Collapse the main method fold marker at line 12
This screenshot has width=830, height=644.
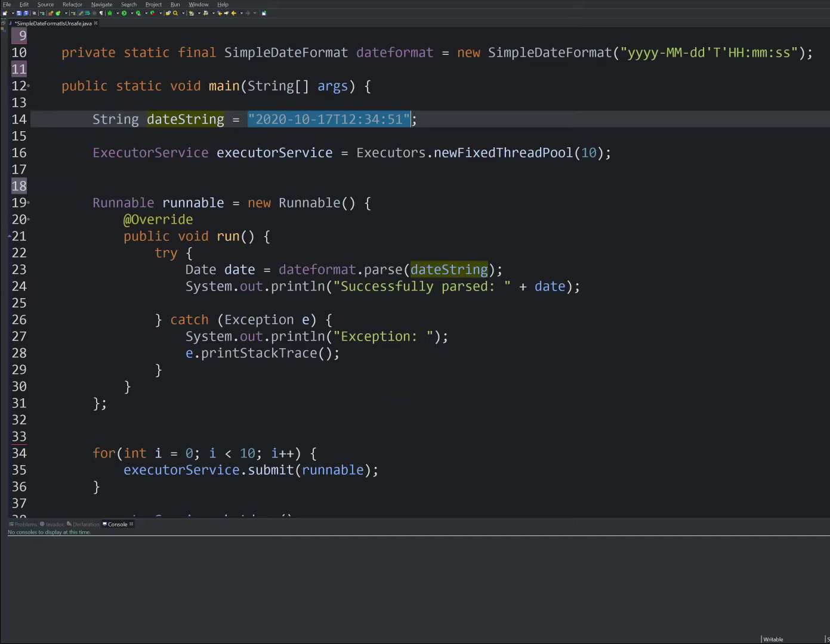pos(27,86)
